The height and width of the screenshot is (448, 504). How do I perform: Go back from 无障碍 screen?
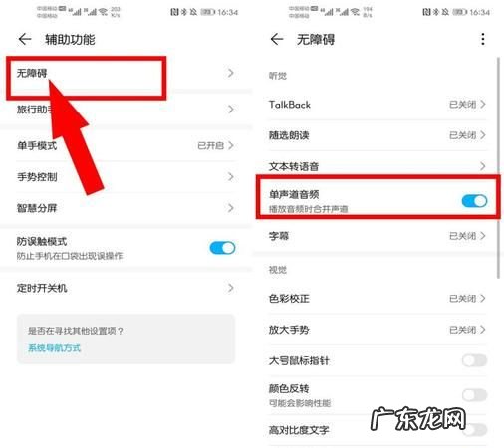277,39
